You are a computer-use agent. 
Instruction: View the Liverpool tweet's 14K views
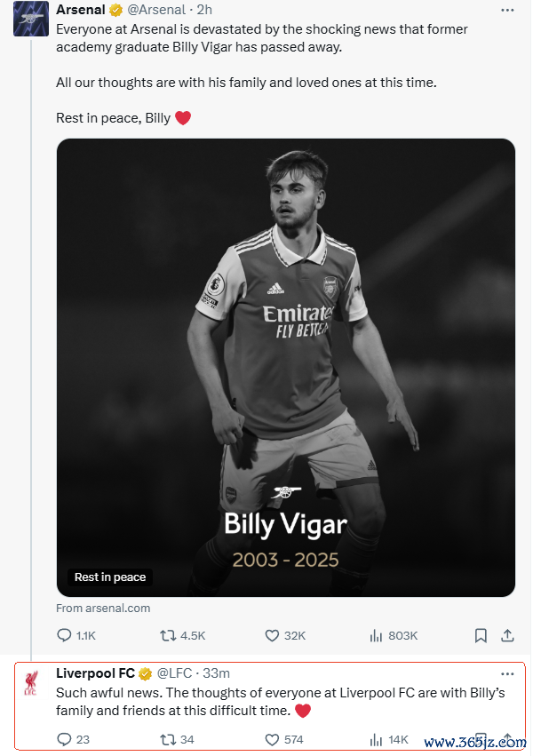[x=376, y=739]
